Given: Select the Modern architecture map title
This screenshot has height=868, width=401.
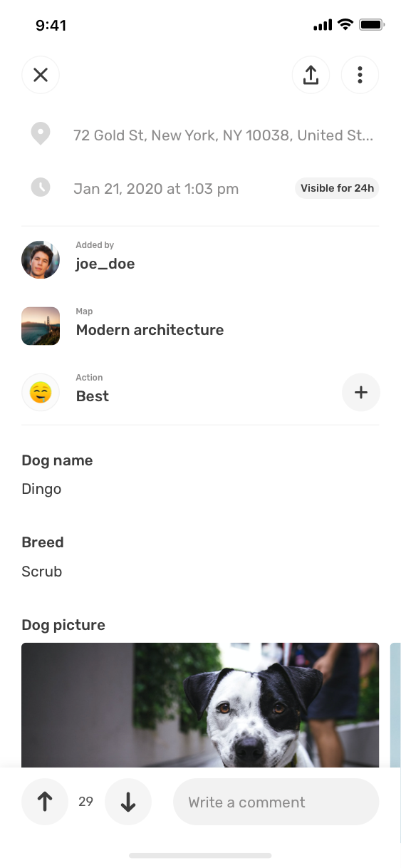Looking at the screenshot, I should pyautogui.click(x=150, y=330).
